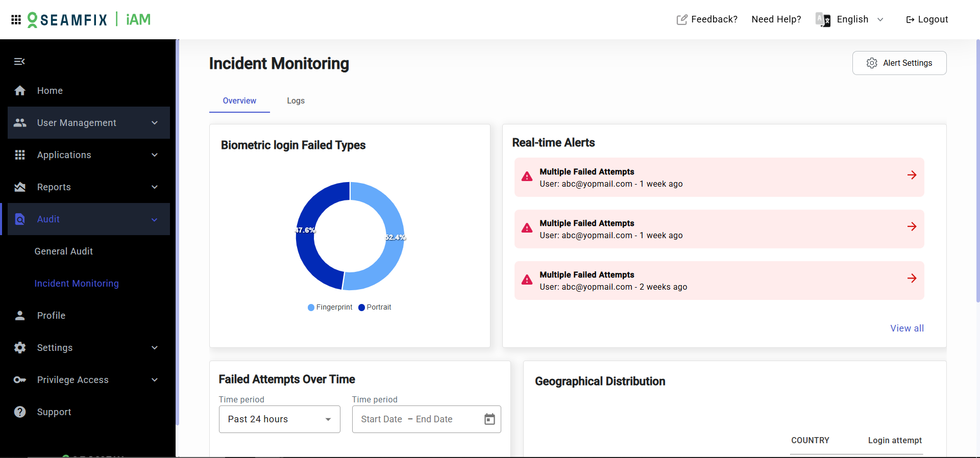This screenshot has width=980, height=458.
Task: Expand the User Management menu
Action: pyautogui.click(x=89, y=123)
